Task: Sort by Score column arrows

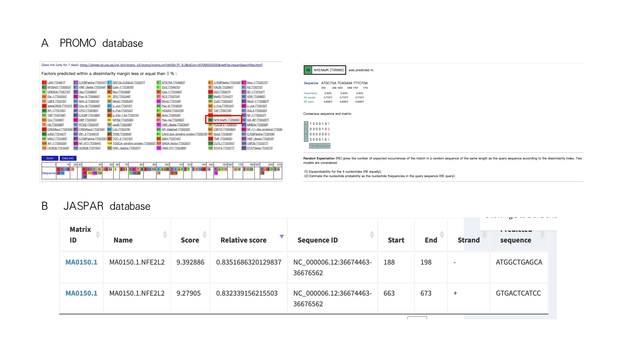Action: 205,234
